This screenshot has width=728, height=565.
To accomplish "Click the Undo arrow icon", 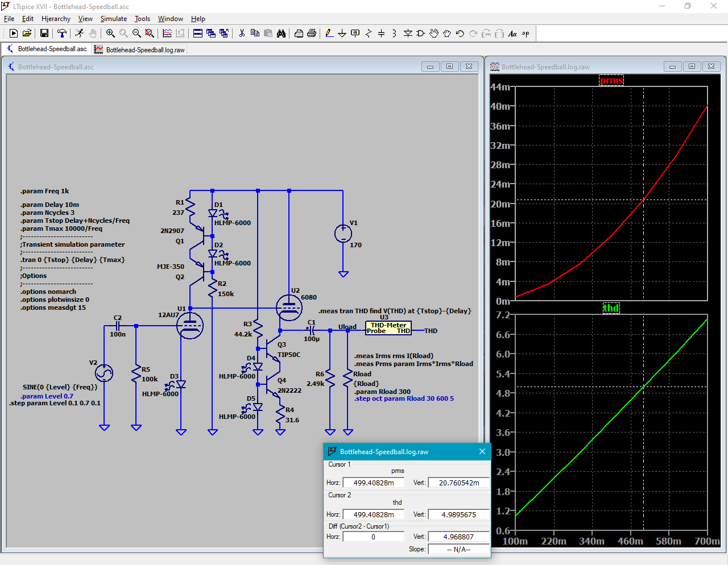I will click(x=460, y=34).
